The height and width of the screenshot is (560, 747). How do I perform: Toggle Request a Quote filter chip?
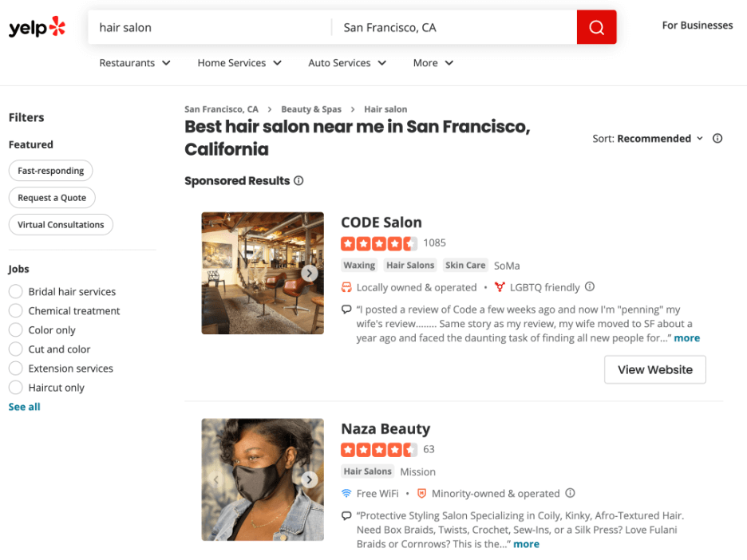52,198
